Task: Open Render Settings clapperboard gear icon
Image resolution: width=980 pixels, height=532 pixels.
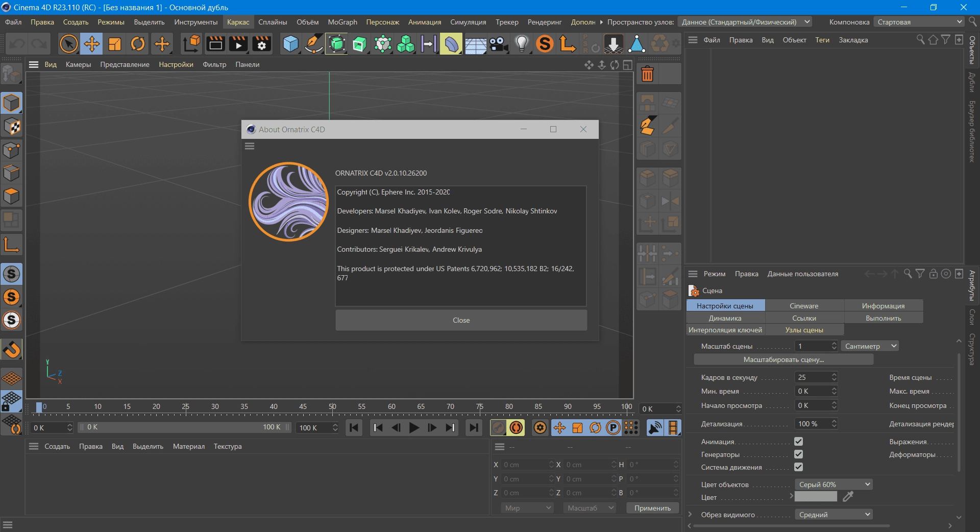Action: pos(262,44)
